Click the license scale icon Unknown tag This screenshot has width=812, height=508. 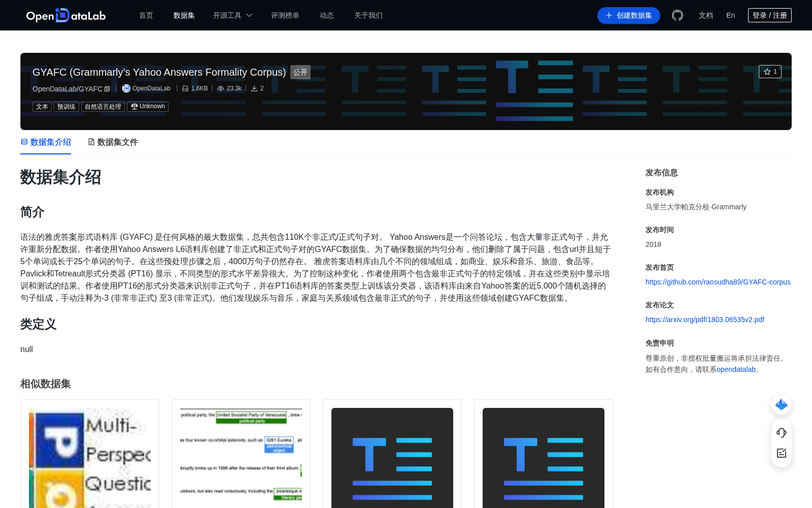pos(134,106)
